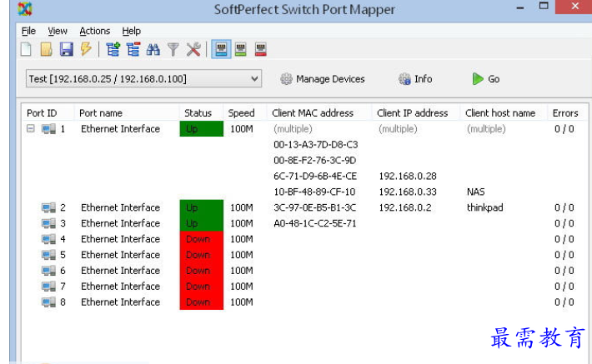Open the Help menu

(x=132, y=31)
